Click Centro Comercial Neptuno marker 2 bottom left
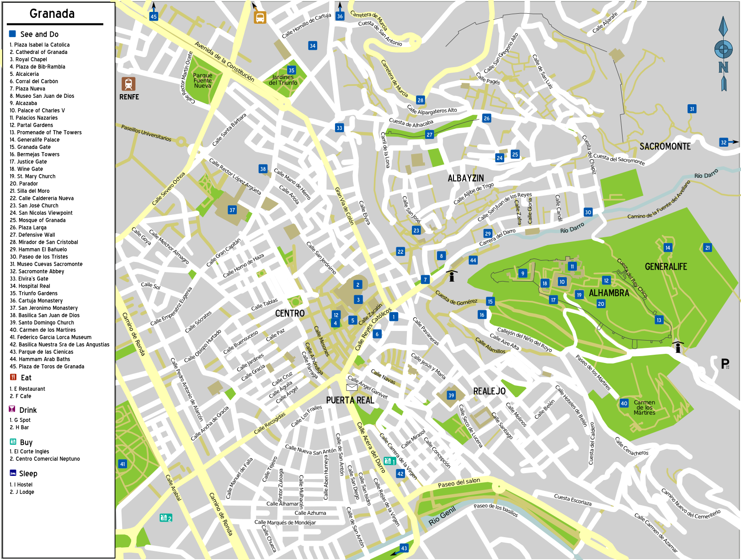Viewport: 741px width, 560px height. click(165, 518)
